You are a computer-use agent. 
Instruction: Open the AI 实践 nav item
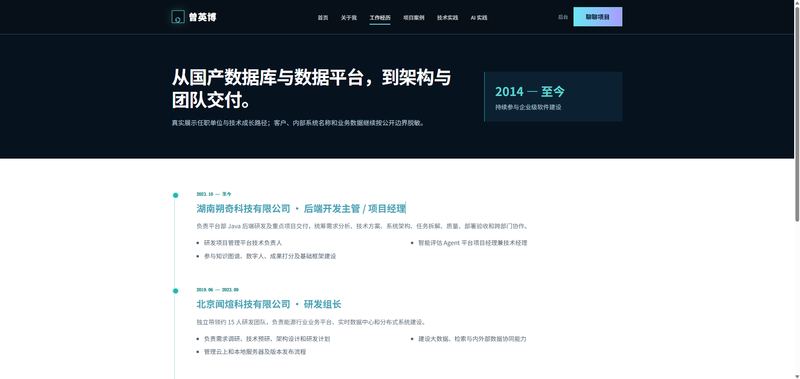tap(479, 17)
